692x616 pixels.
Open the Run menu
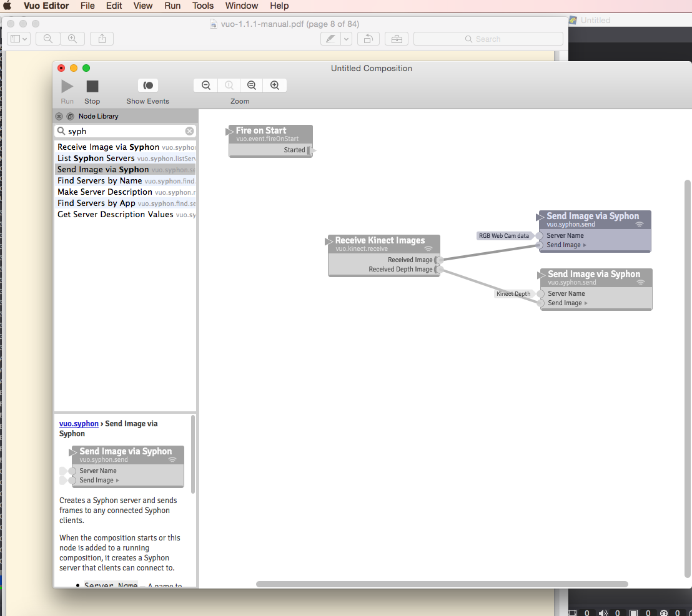tap(172, 6)
